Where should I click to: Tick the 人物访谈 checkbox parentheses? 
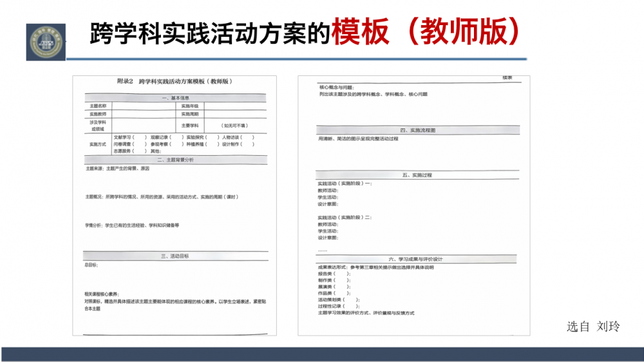(x=248, y=137)
